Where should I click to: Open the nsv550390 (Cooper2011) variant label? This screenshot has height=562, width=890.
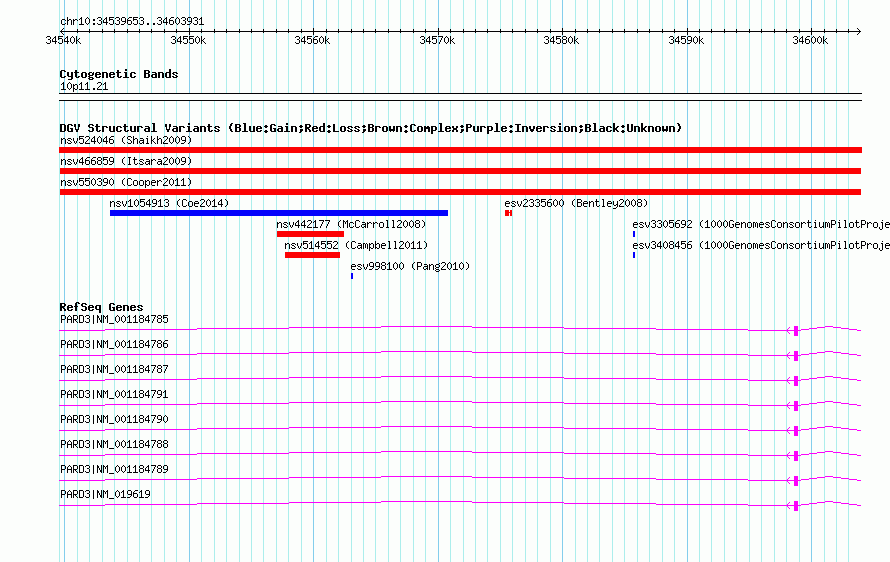tap(126, 182)
